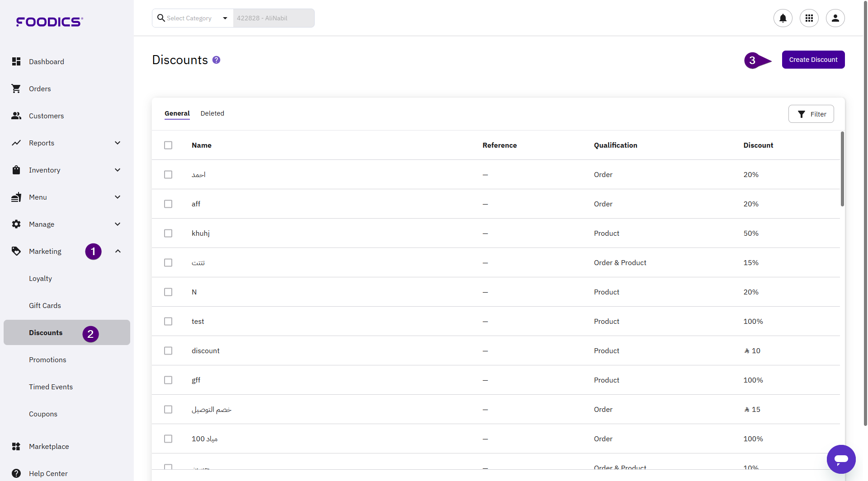Collapse the Marketing section chevron
Image resolution: width=868 pixels, height=481 pixels.
[x=118, y=251]
